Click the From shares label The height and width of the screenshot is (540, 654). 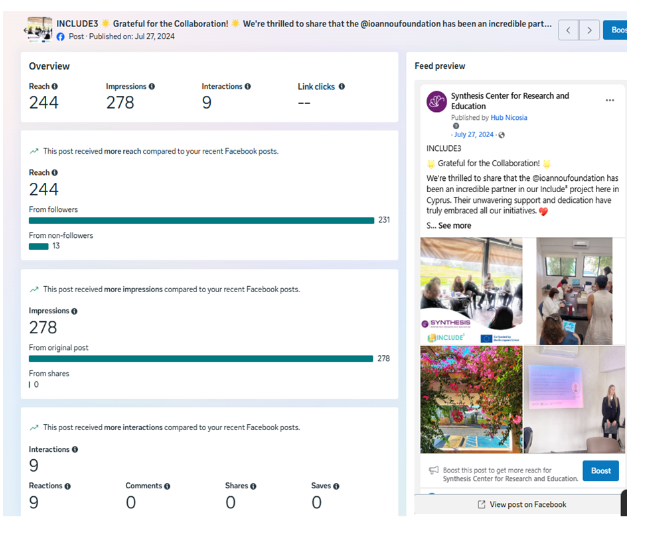[49, 374]
